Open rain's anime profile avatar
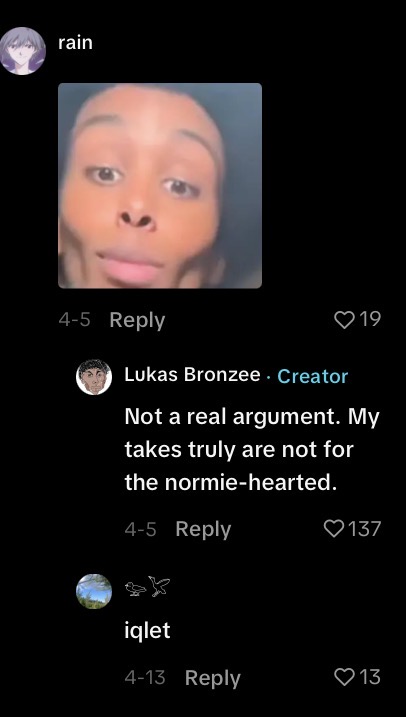 click(x=22, y=51)
